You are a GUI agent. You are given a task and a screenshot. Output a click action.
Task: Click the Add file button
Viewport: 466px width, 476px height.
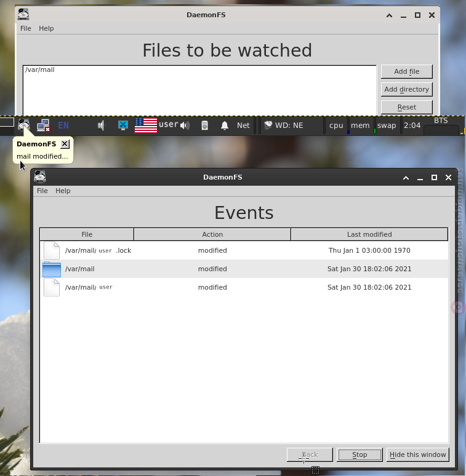tap(406, 71)
